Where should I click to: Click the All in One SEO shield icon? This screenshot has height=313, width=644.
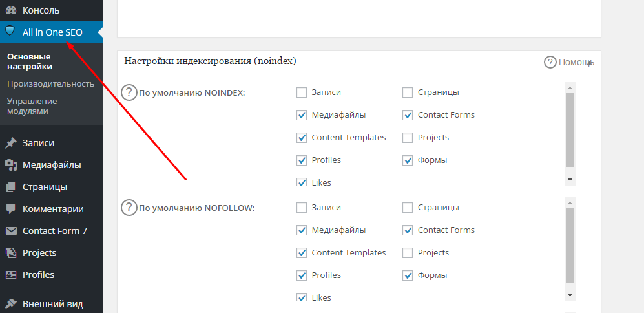point(10,32)
